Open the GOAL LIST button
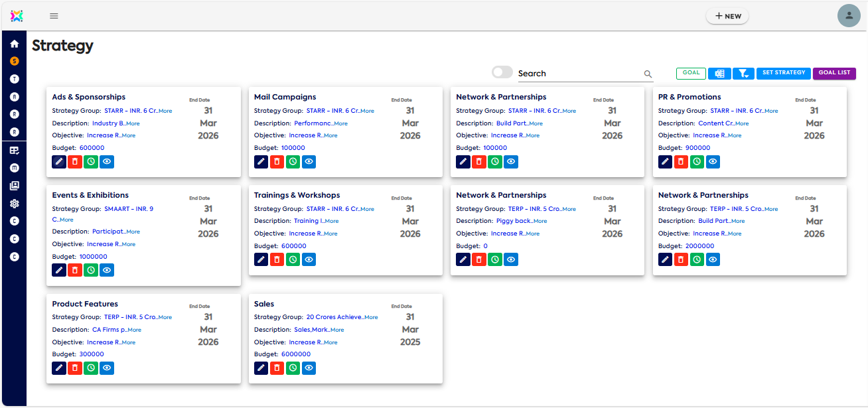This screenshot has height=408, width=868. (x=834, y=73)
